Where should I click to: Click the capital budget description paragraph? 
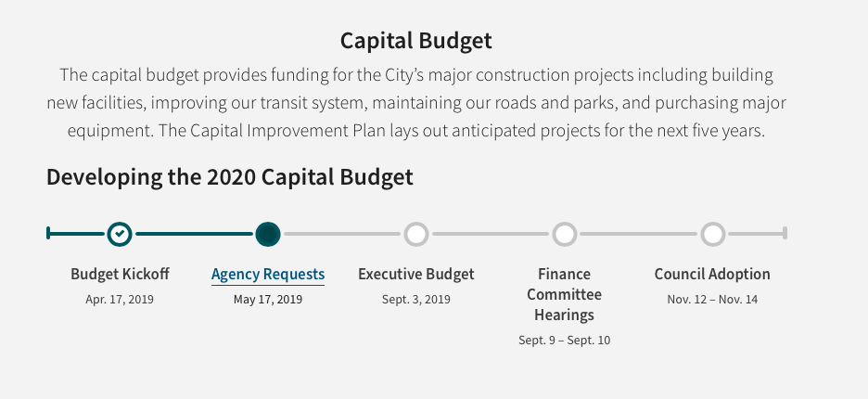click(x=415, y=102)
